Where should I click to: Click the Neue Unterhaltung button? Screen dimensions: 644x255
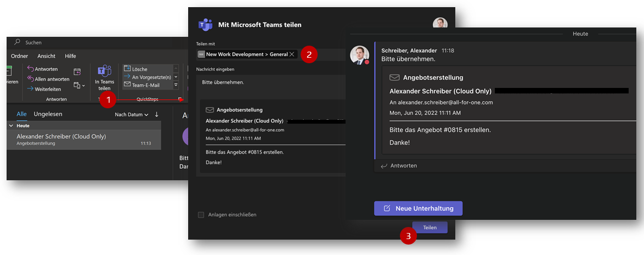click(x=418, y=208)
